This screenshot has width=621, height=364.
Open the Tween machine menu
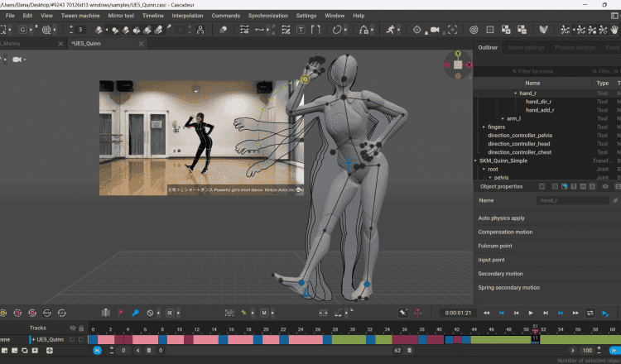80,16
